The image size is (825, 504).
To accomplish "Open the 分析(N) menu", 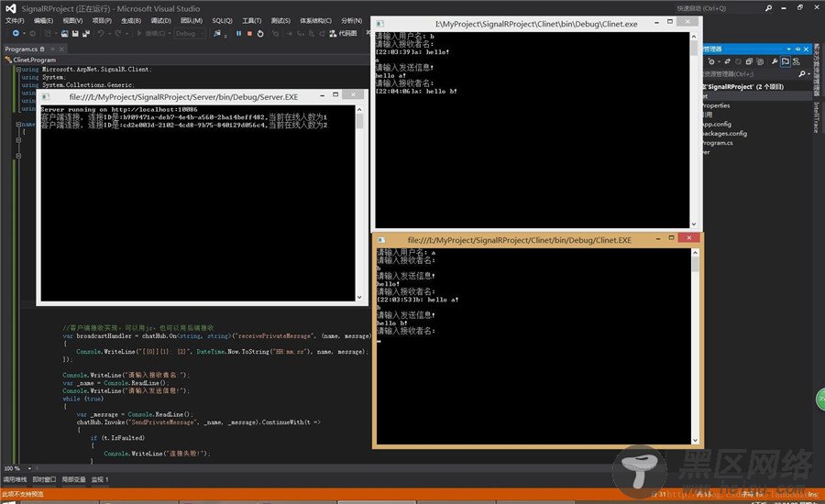I will point(351,20).
